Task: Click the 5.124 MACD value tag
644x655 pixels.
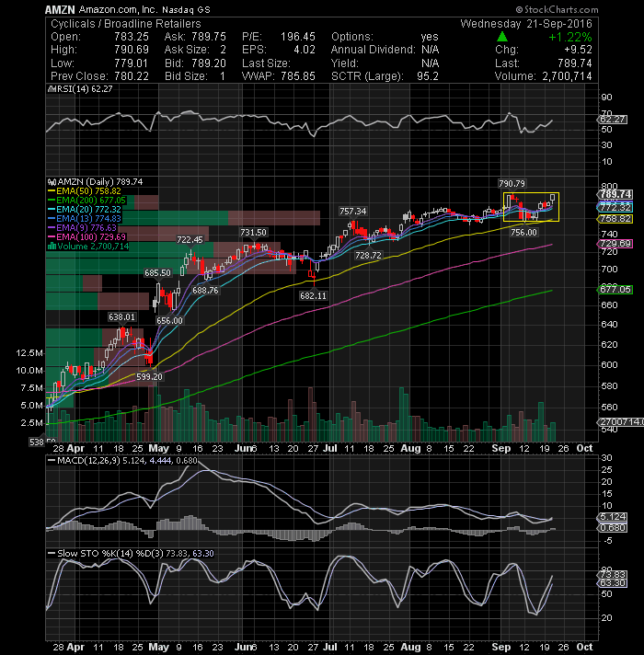Action: tap(612, 517)
